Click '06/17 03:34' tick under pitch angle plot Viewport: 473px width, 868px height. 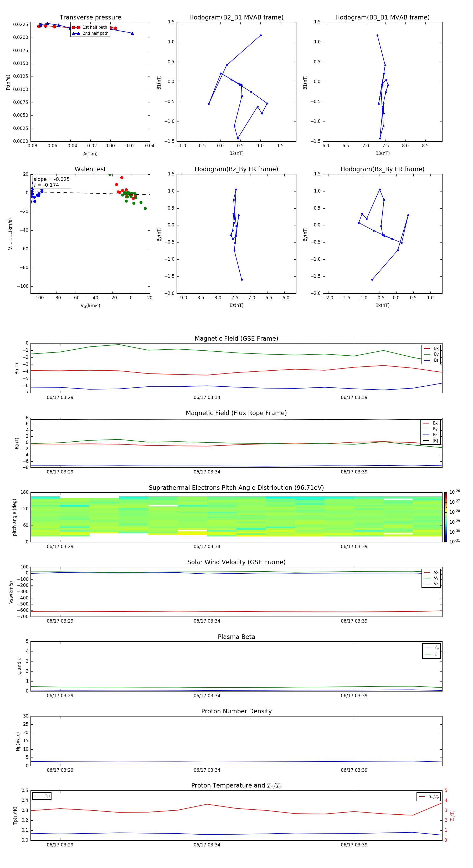(207, 547)
